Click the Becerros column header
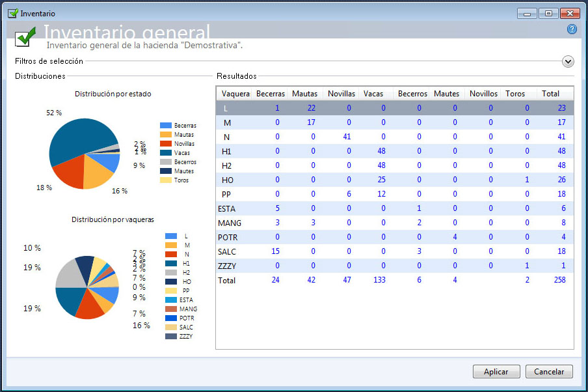The image size is (588, 392). [x=412, y=94]
